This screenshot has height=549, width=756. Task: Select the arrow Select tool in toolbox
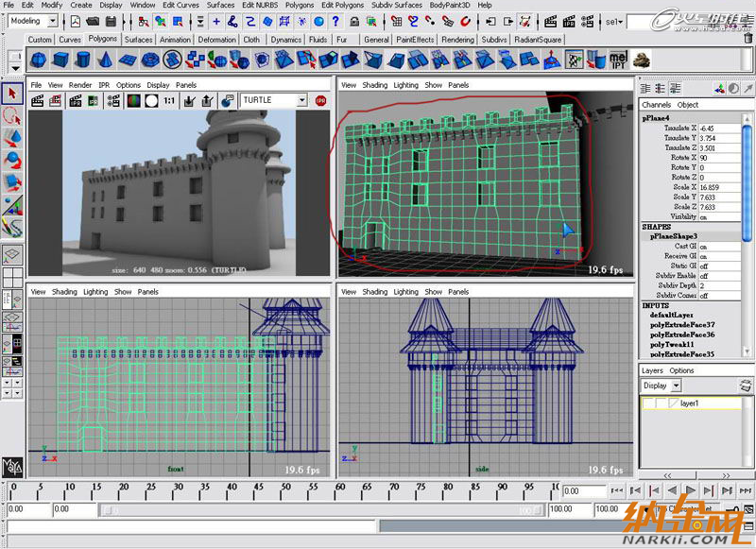pyautogui.click(x=12, y=94)
